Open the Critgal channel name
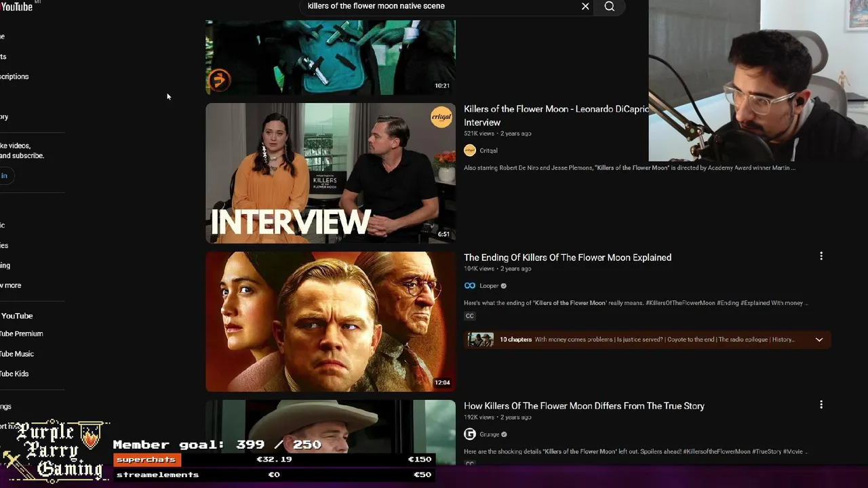 point(488,150)
